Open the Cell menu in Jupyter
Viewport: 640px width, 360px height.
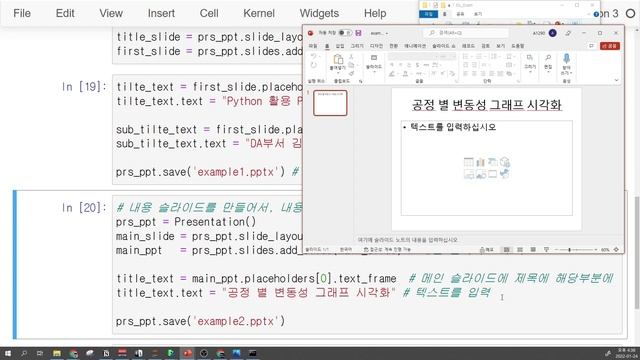pos(209,13)
